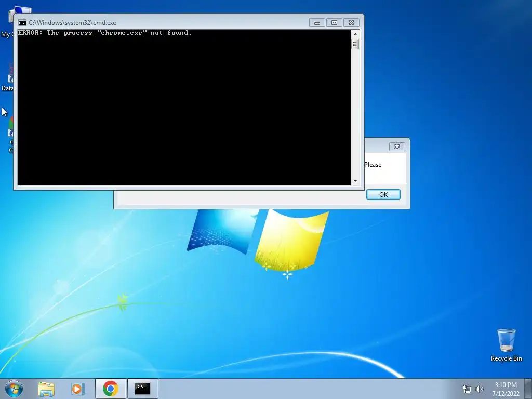This screenshot has width=532, height=399.
Task: Click OK in the dialog box
Action: pos(383,194)
